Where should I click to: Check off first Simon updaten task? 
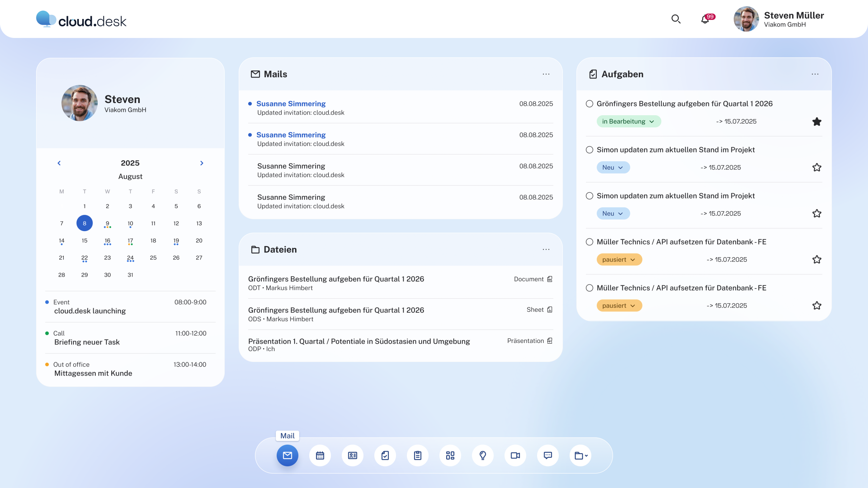coord(590,150)
